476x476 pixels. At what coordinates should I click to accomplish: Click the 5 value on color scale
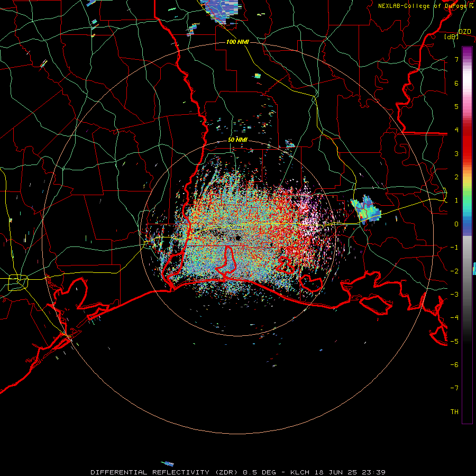coord(456,106)
